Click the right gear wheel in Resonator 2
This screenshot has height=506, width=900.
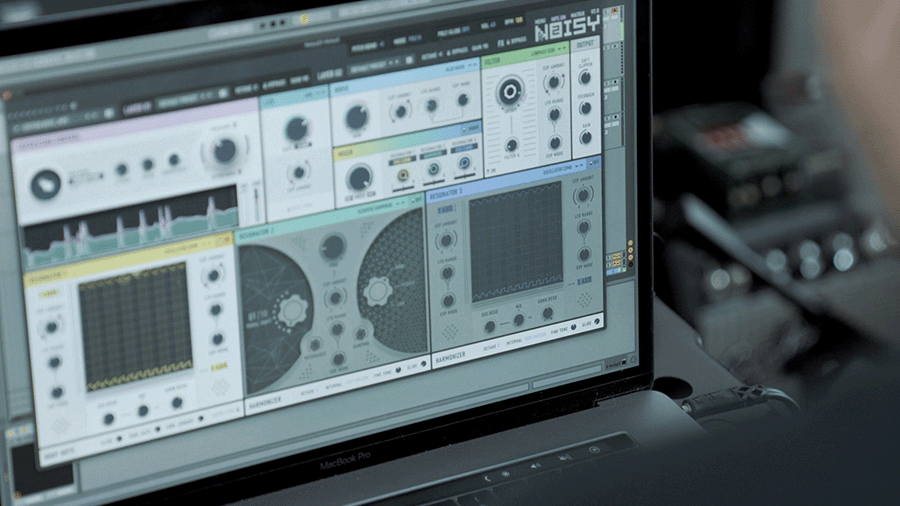point(378,291)
